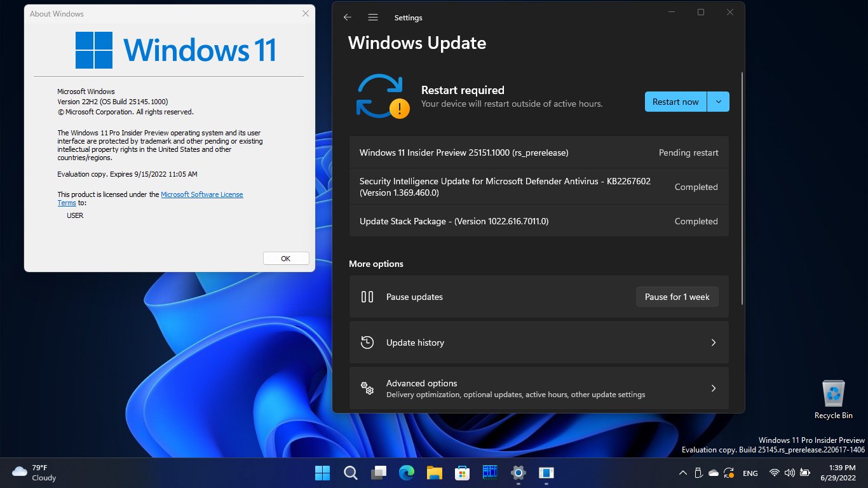Launch Microsoft Edge from the taskbar

point(407,473)
